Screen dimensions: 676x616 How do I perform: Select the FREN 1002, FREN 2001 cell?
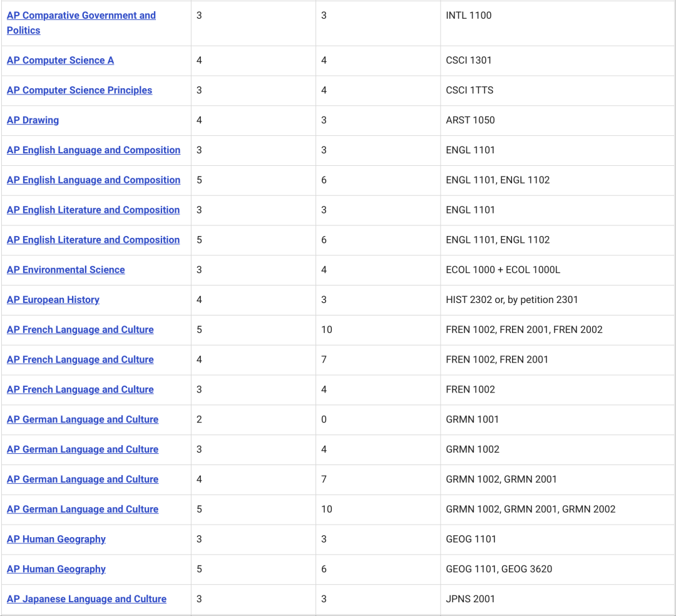pos(557,360)
